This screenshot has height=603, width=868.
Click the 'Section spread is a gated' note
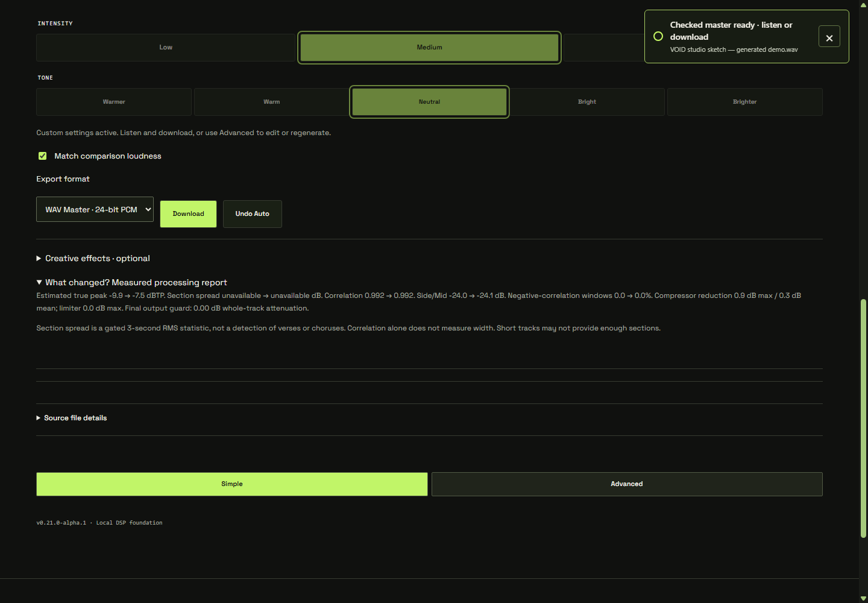(x=348, y=328)
